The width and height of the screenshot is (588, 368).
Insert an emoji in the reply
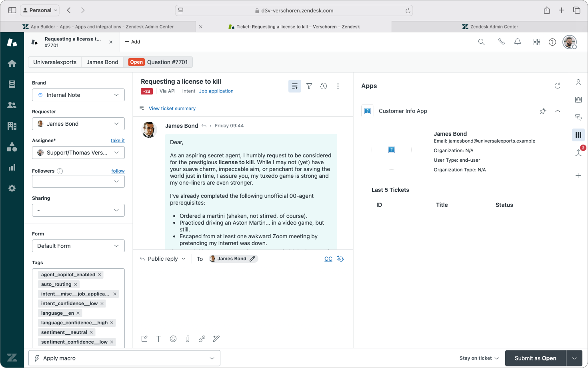[x=173, y=339]
